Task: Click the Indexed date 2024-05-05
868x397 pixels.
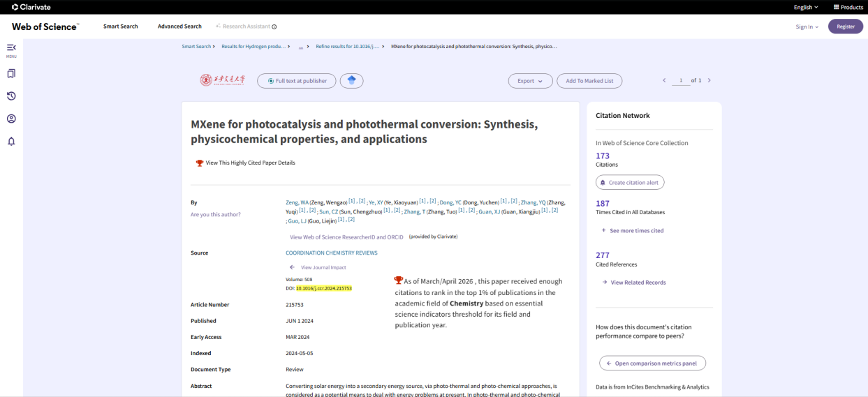Action: point(299,353)
